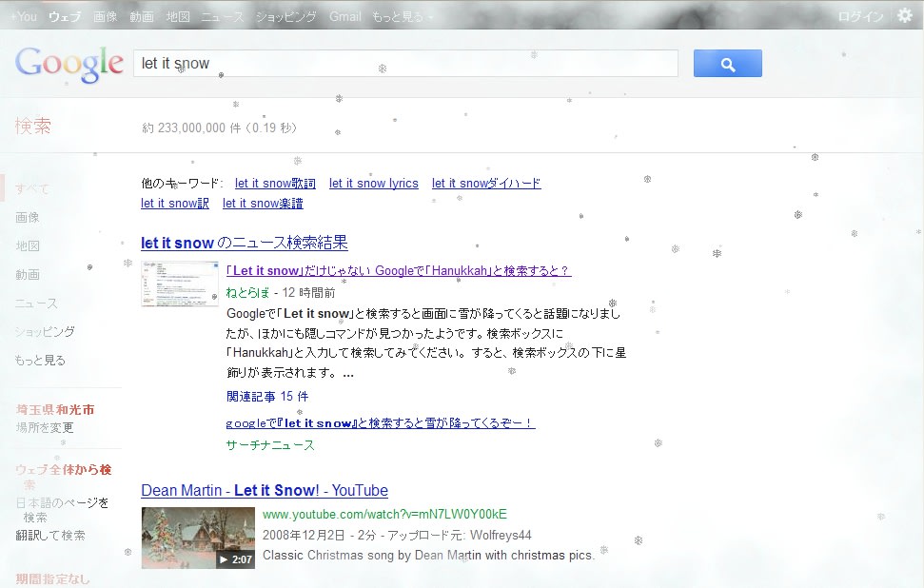
Task: Open the googleで『let it snow』 article link
Action: pos(381,423)
